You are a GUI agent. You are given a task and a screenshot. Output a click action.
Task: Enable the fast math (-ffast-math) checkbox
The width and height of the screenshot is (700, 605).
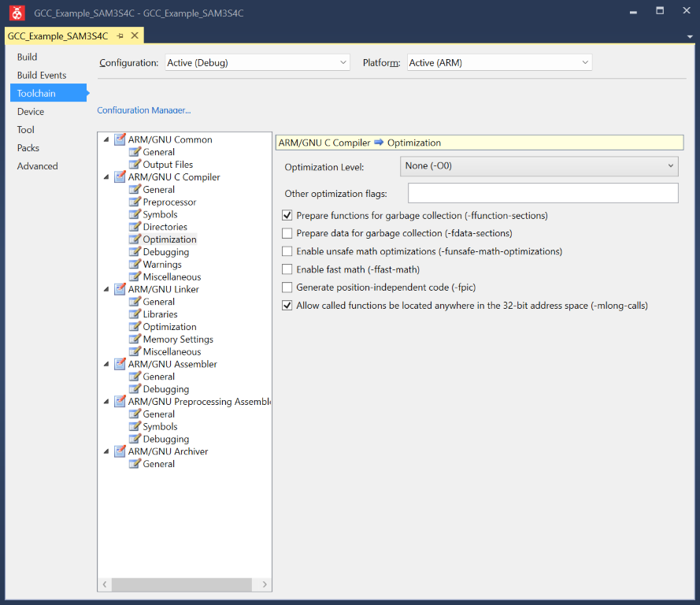pos(287,269)
